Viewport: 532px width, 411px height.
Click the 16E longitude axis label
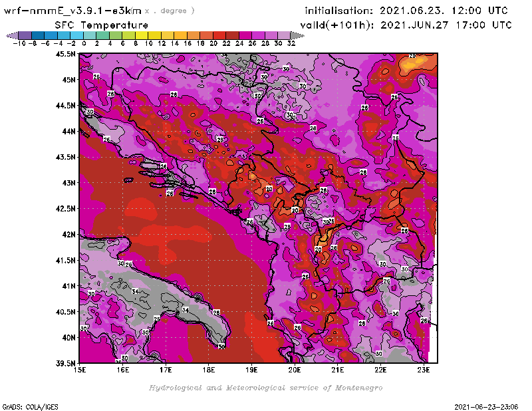tap(123, 370)
